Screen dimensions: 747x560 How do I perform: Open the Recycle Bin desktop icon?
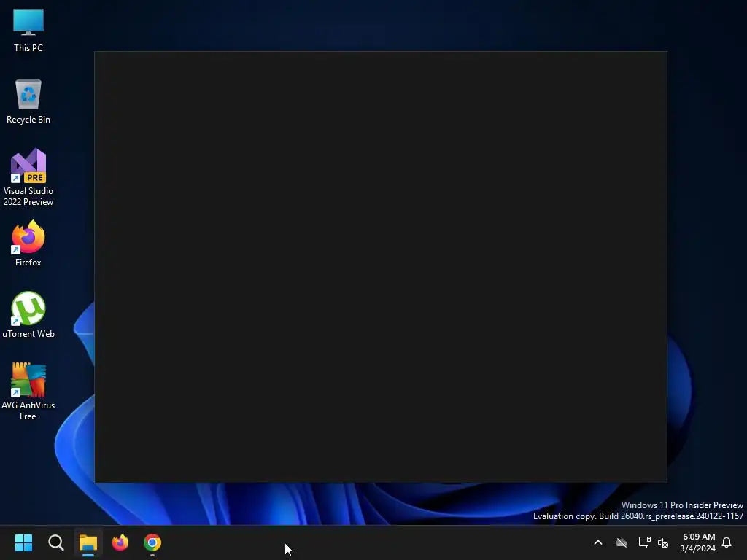[x=28, y=101]
